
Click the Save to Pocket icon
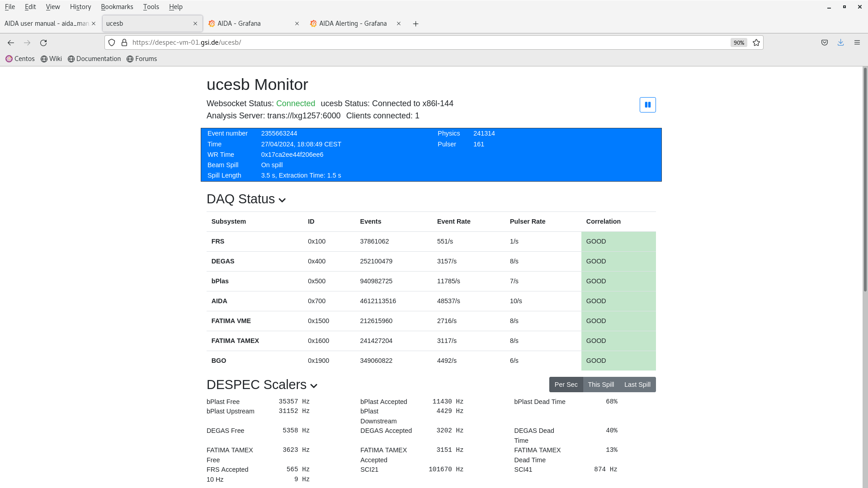point(825,42)
